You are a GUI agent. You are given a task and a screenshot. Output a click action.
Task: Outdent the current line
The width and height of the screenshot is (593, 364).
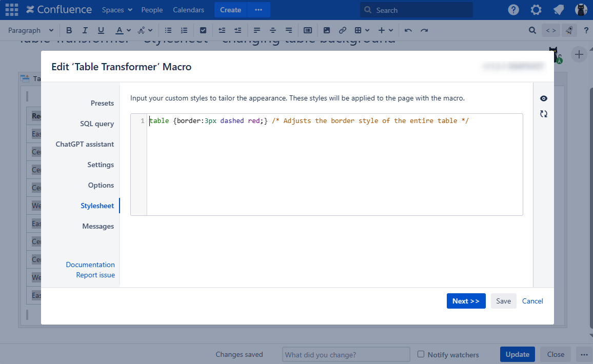coord(222,30)
